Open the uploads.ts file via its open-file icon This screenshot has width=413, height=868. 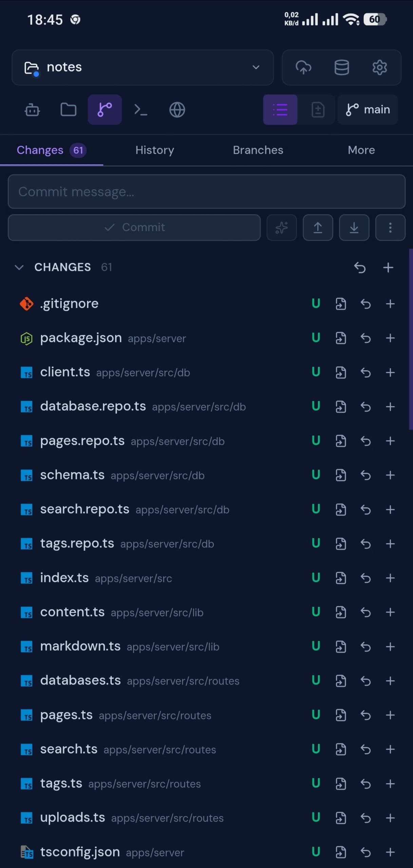[x=341, y=818]
